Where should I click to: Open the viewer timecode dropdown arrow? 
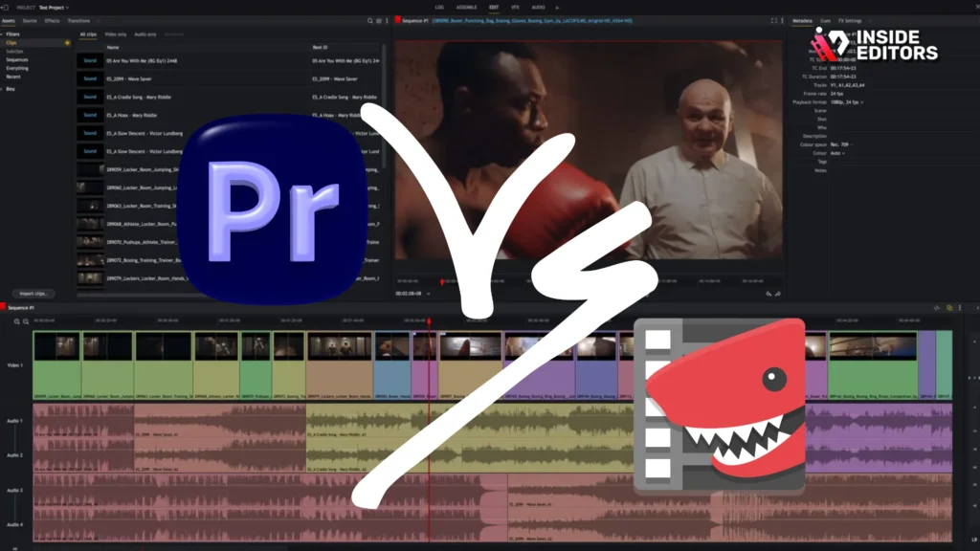coord(428,294)
